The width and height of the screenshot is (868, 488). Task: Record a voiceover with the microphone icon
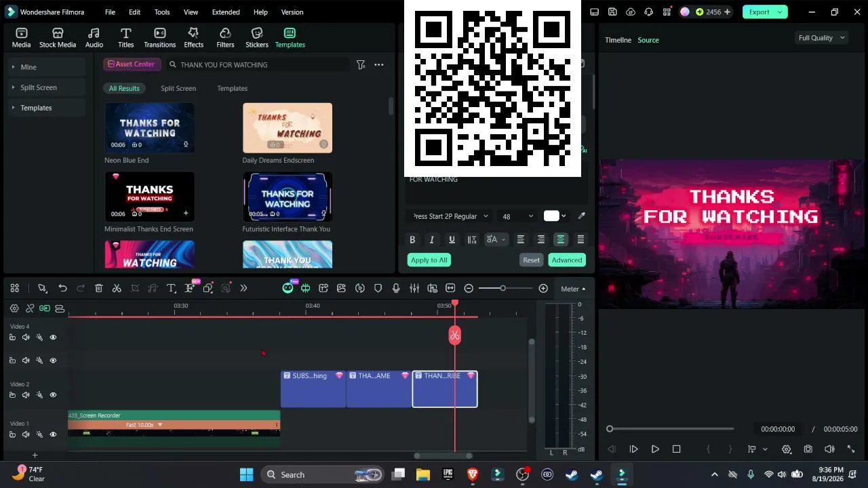pyautogui.click(x=396, y=289)
